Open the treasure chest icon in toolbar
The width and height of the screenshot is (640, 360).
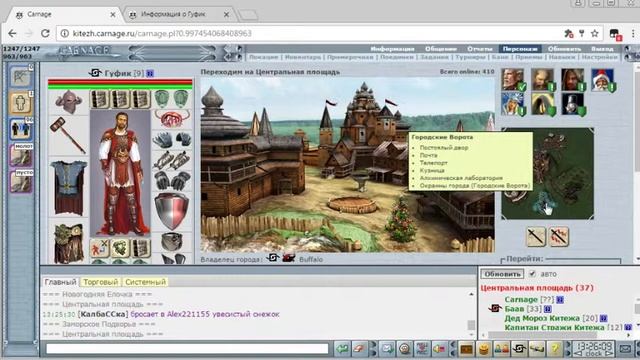(467, 349)
